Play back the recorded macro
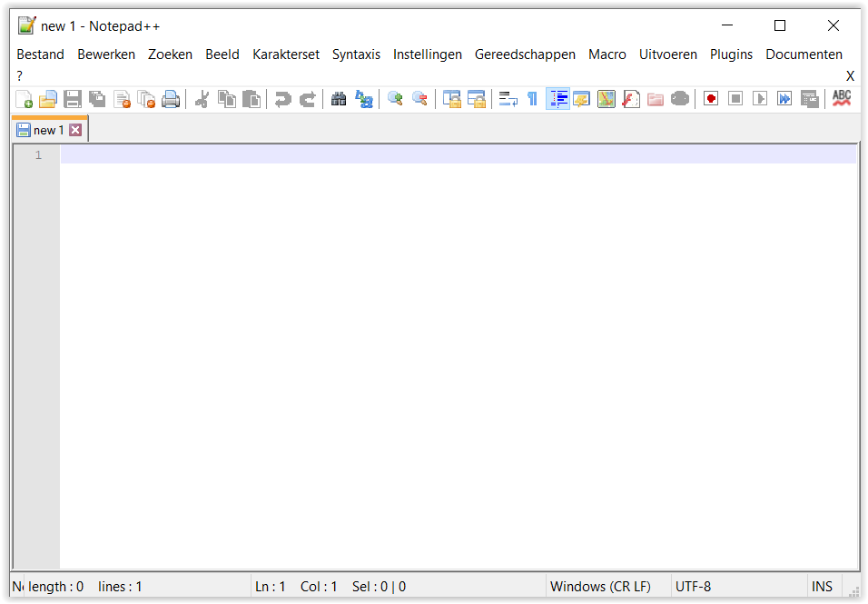Screen dimensions: 868x604 pyautogui.click(x=760, y=99)
